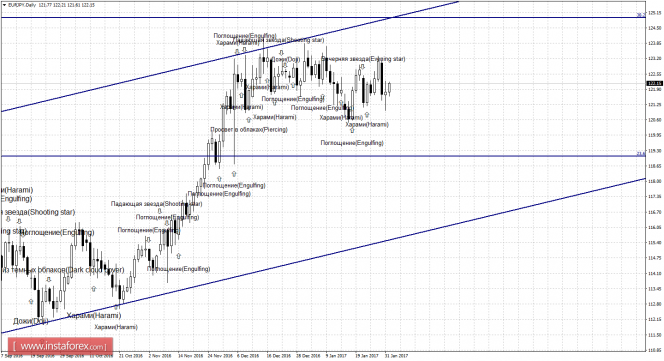Select the 14 Nov 2016 date marker
Viewport: 664px width, 361px height.
[x=191, y=356]
